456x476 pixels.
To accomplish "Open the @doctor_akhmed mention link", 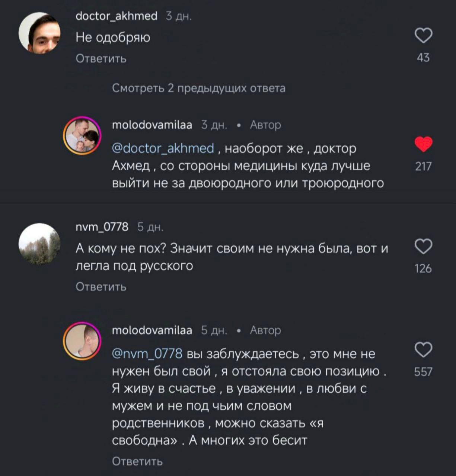I will tap(163, 148).
